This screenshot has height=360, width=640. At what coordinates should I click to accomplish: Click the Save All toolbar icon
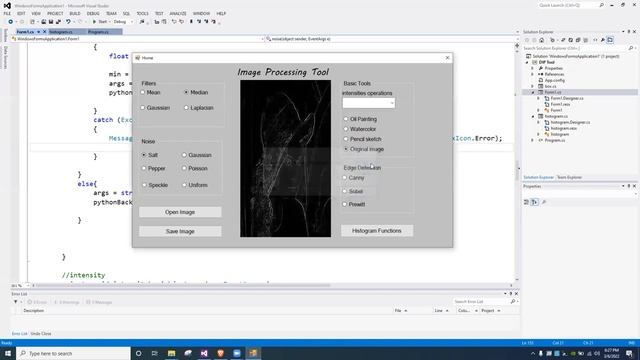58,22
